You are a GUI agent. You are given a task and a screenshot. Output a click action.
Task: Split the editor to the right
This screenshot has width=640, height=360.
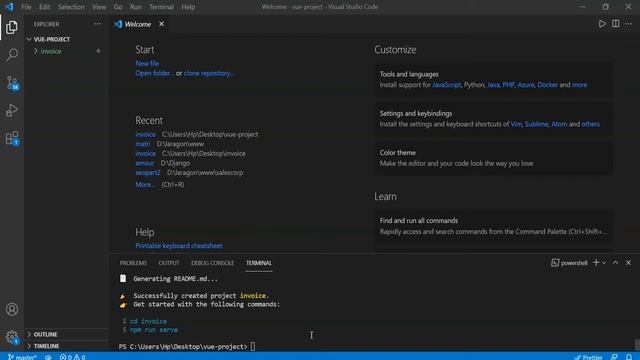616,24
